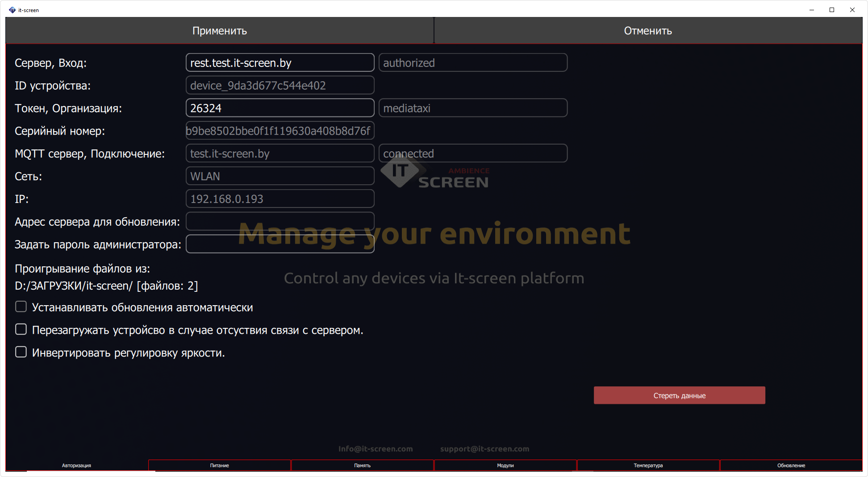Enable Устанавливать обновления автоматически checkbox
Viewport: 868px width, 477px height.
[21, 307]
